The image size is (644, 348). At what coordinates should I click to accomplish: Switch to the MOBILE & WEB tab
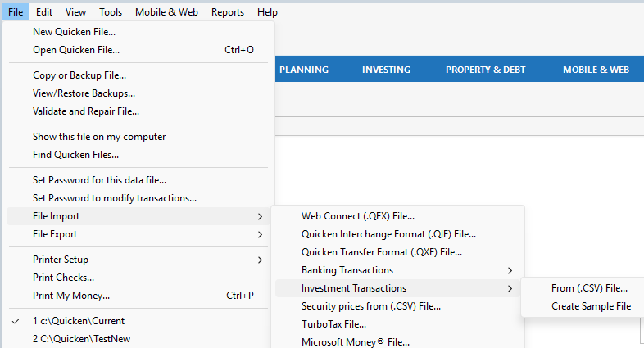tap(596, 70)
